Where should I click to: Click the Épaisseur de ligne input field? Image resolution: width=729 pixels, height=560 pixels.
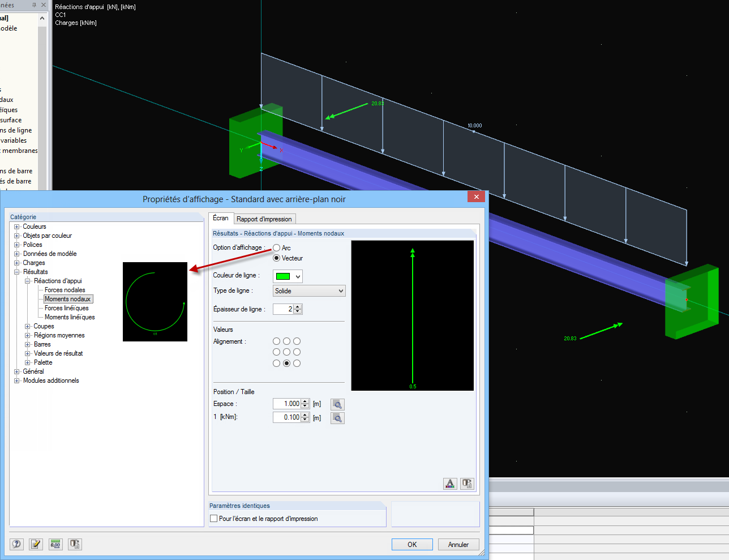pyautogui.click(x=284, y=309)
